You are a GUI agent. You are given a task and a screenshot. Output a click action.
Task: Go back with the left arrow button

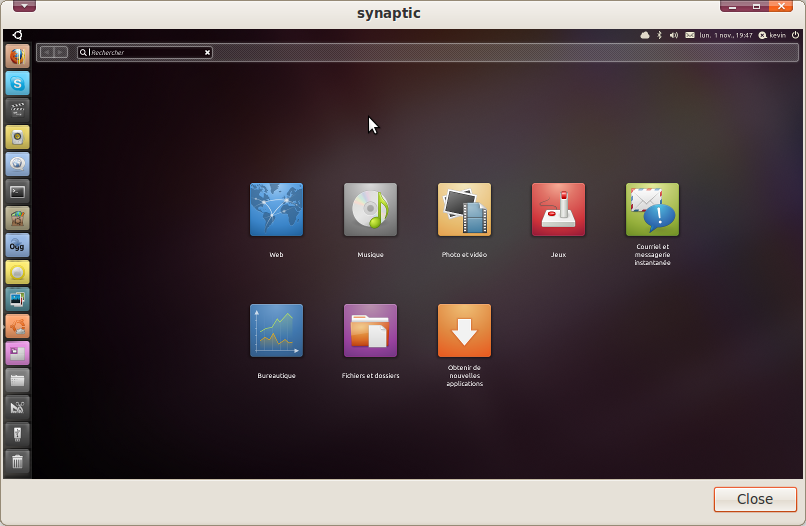(x=47, y=52)
